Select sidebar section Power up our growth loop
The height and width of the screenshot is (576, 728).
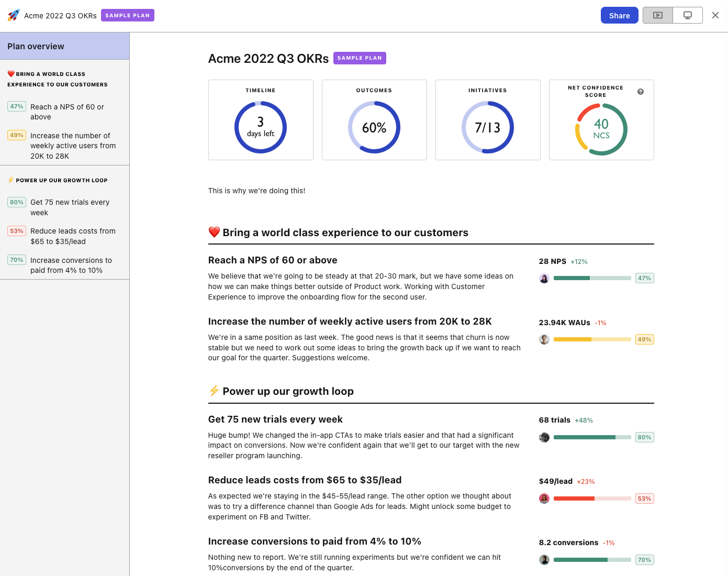click(x=58, y=180)
